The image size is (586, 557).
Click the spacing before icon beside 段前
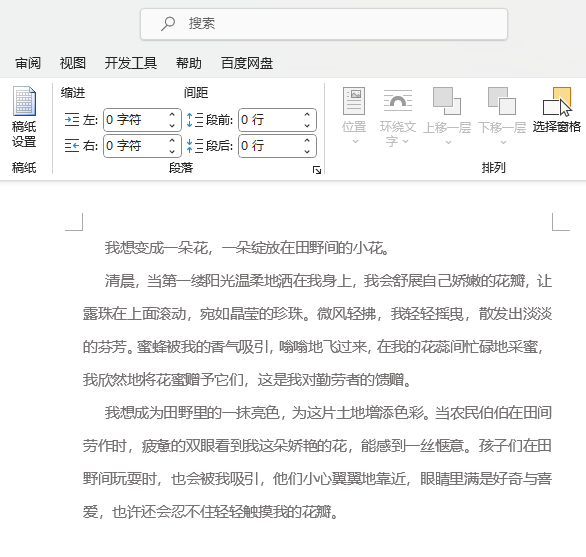[x=195, y=120]
